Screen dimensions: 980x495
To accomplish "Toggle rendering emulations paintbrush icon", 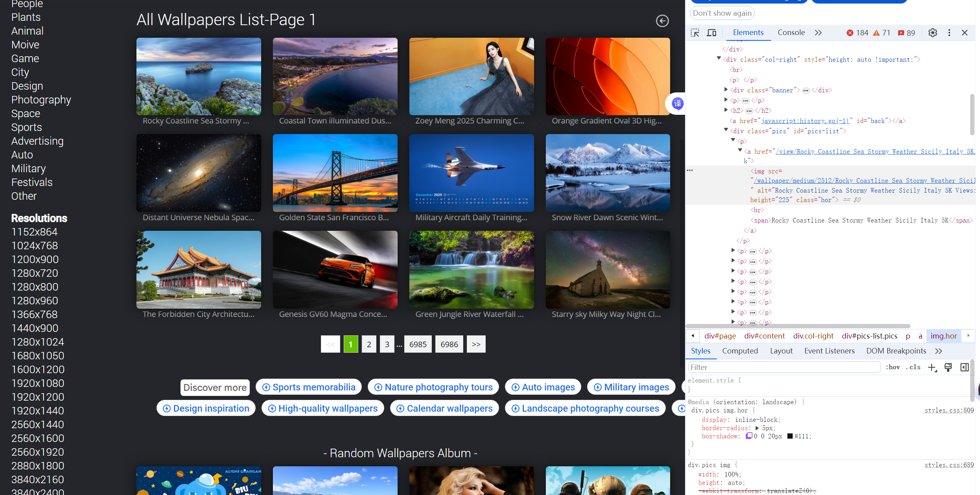I will click(948, 367).
